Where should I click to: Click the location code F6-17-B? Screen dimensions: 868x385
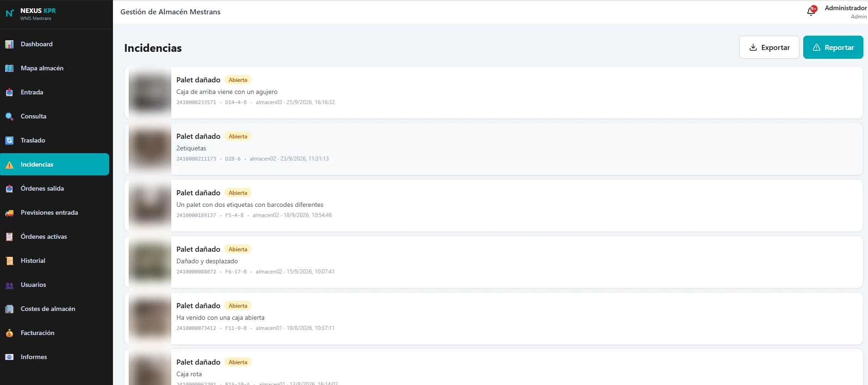coord(236,272)
